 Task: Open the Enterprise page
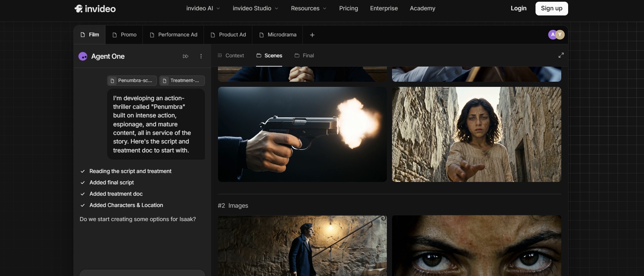point(384,8)
